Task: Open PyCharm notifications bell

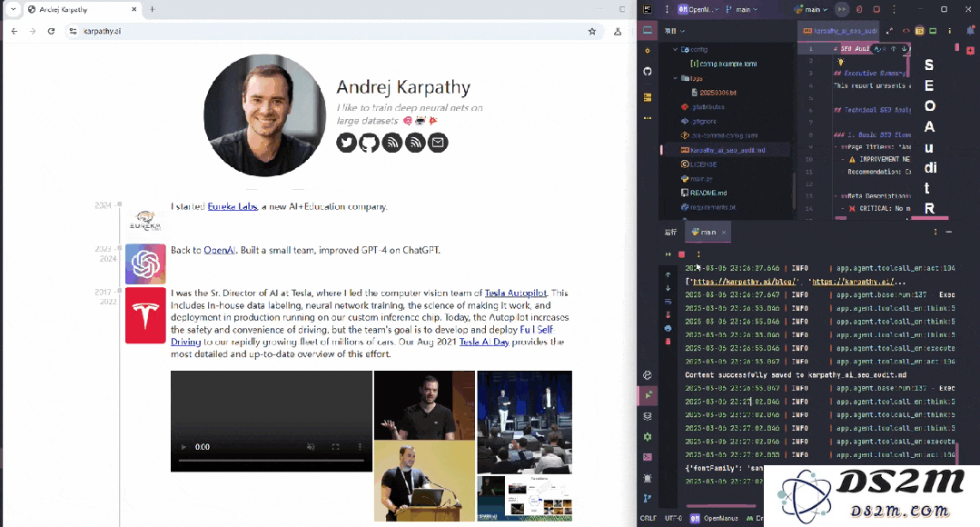Action: [971, 31]
